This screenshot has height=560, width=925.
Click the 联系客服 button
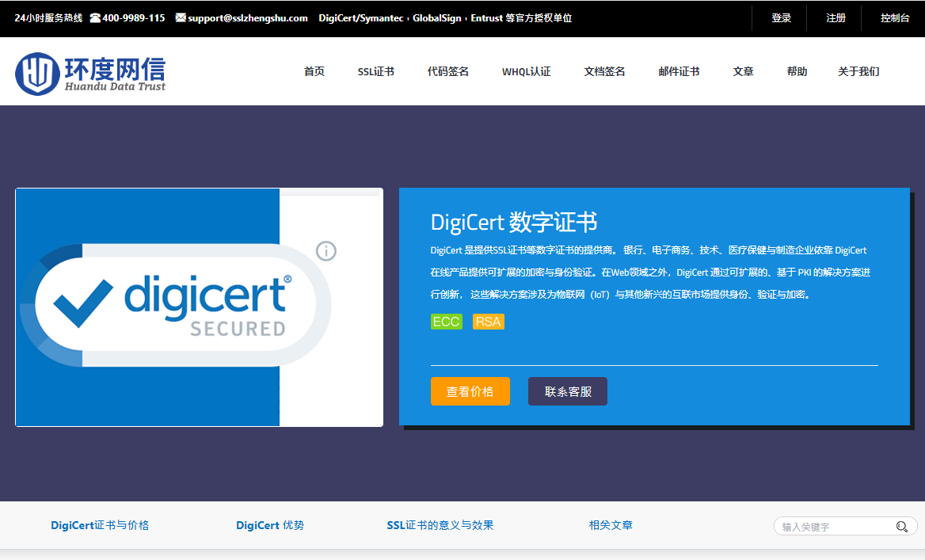point(568,391)
